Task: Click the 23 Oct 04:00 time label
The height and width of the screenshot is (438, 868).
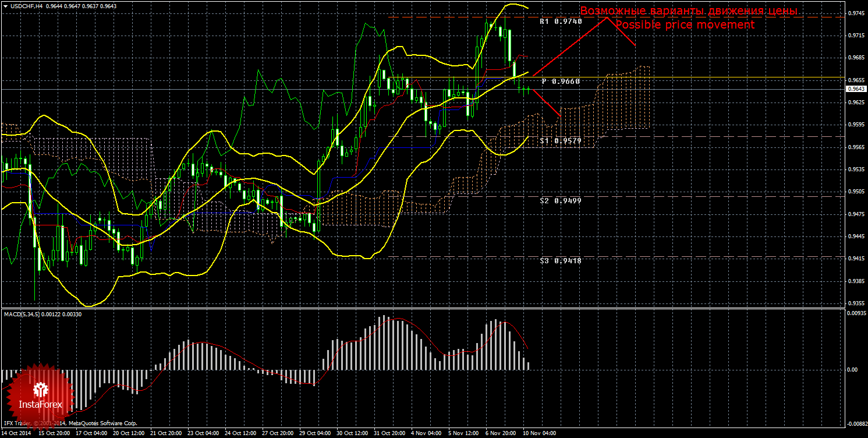Action: 203,433
